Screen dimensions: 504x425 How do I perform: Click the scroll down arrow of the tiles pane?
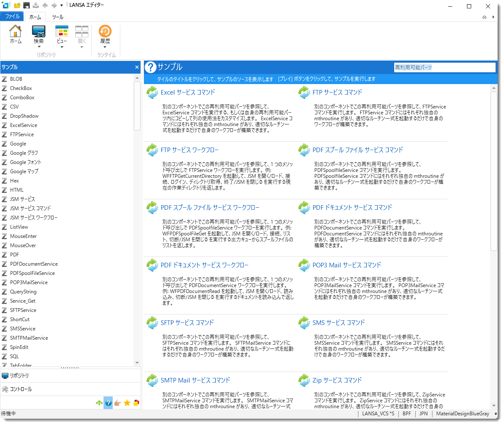[x=494, y=406]
